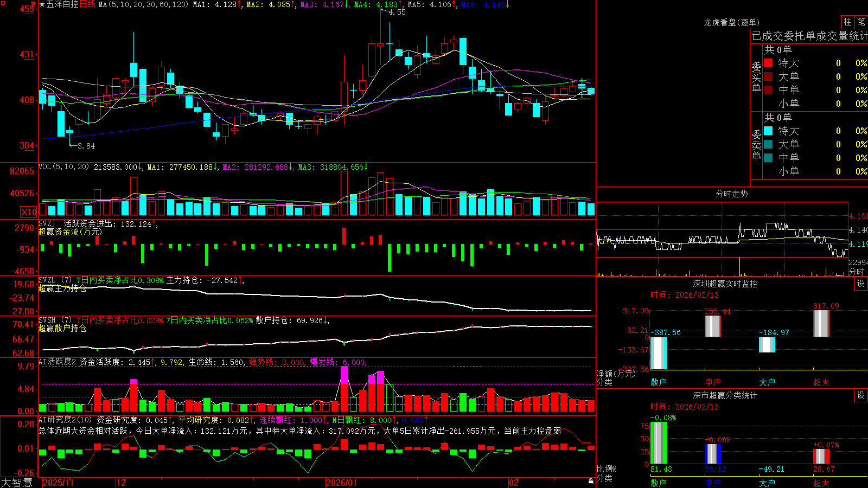Click the 委卖单 vertical section label
This screenshot has width=868, height=488.
pos(756,145)
